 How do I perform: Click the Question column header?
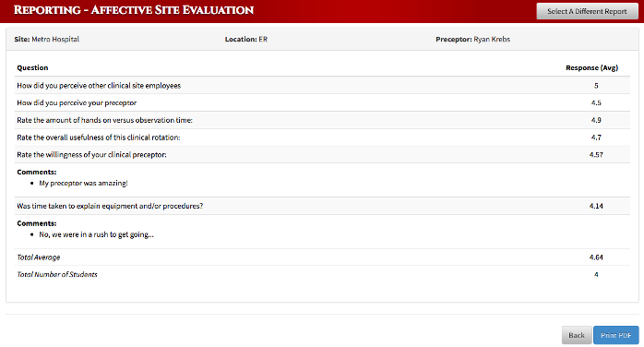(32, 67)
